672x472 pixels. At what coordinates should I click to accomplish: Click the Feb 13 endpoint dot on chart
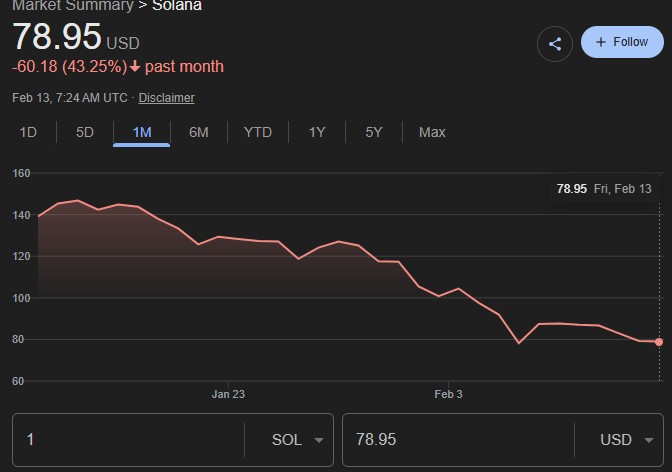point(659,342)
